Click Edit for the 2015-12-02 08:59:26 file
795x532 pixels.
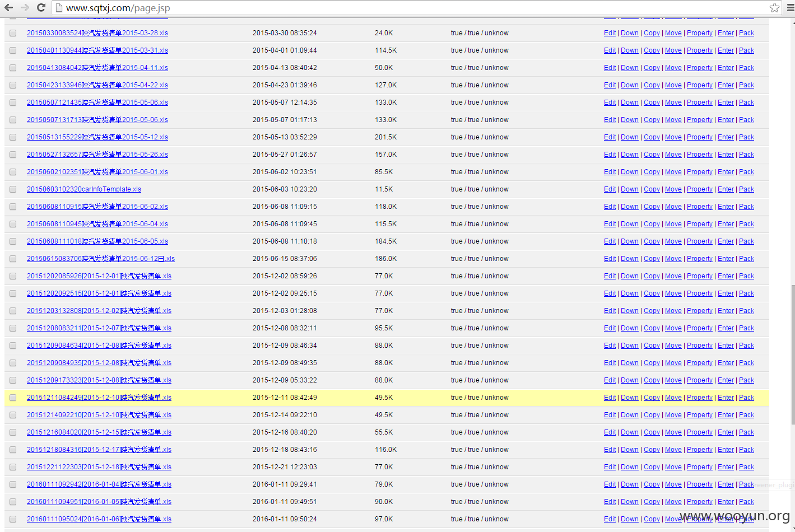(610, 276)
